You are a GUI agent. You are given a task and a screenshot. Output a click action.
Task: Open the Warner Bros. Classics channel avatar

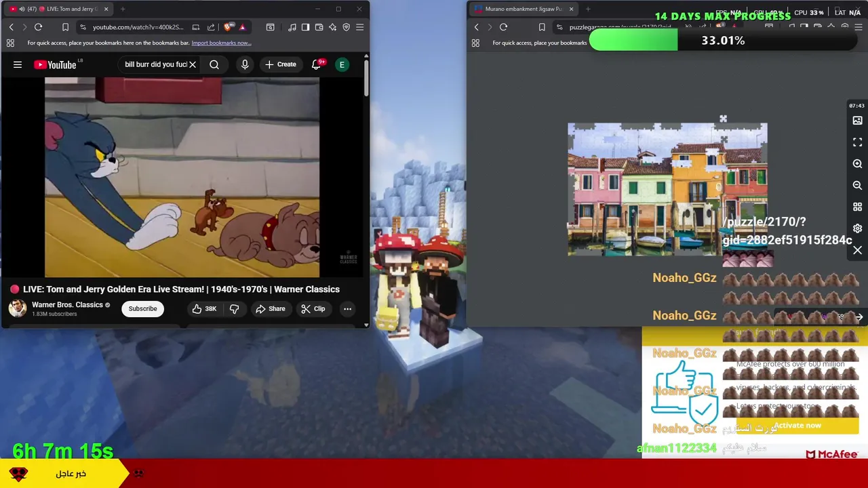[18, 308]
